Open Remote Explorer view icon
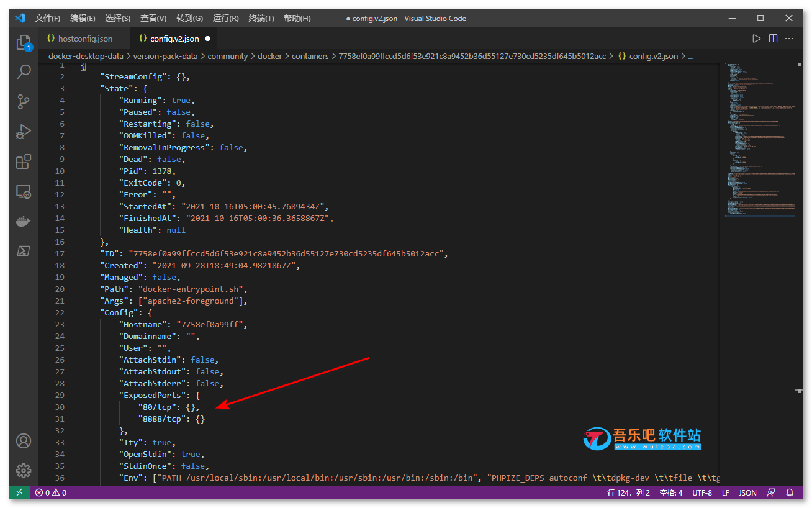812x508 pixels. tap(24, 192)
